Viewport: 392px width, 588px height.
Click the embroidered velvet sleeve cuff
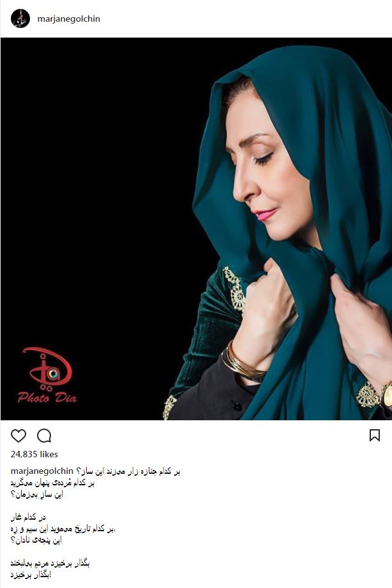pyautogui.click(x=235, y=289)
